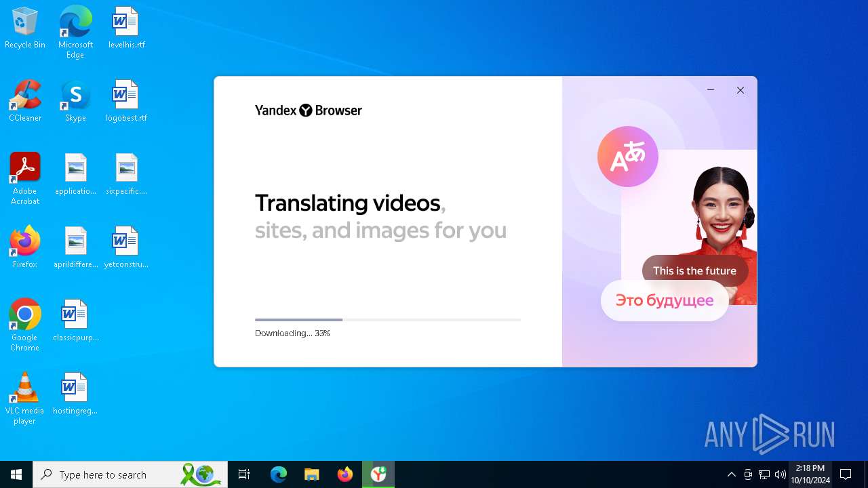Click the 'Downloading... 33%' status text

(292, 333)
